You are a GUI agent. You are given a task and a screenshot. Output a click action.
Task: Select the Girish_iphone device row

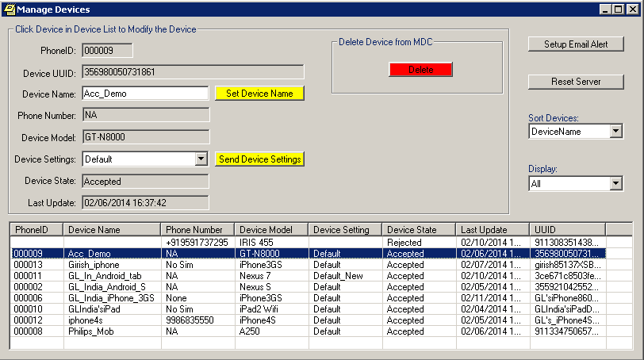(308, 265)
